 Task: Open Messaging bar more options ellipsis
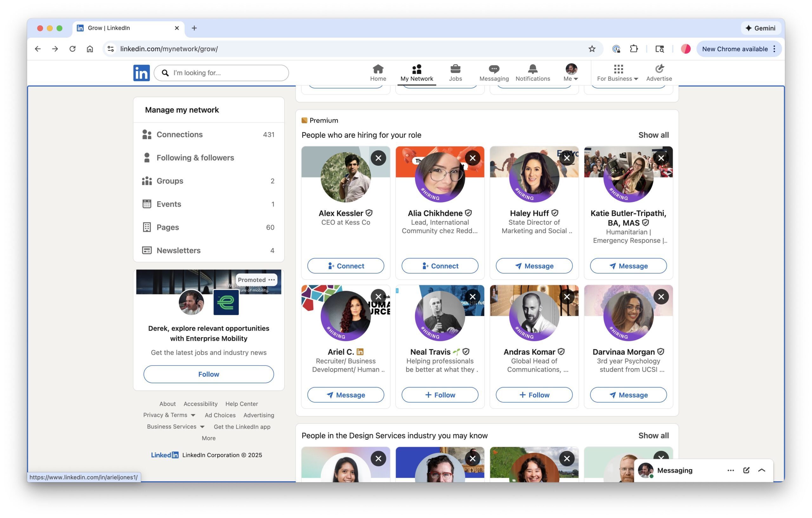pyautogui.click(x=730, y=470)
